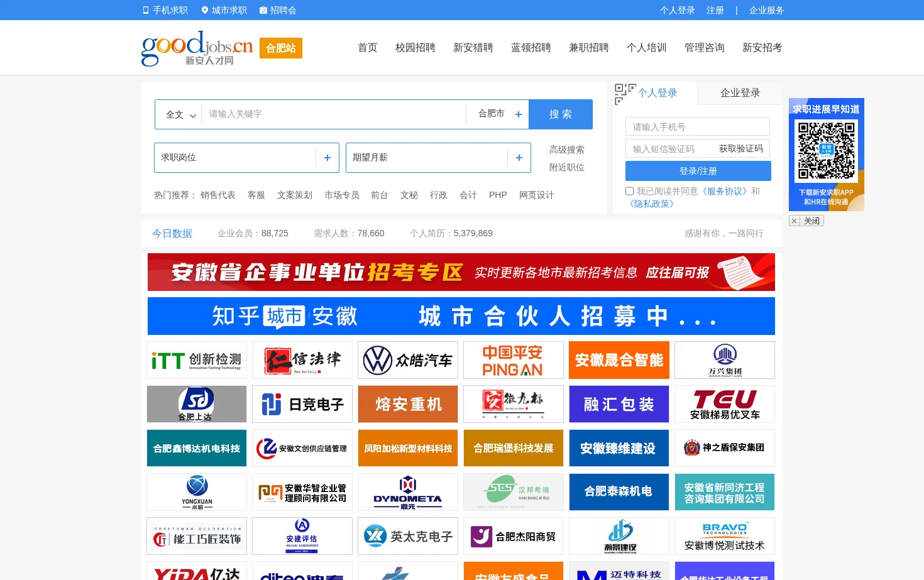Open the QR code login icon
The width and height of the screenshot is (924, 580).
(x=625, y=94)
